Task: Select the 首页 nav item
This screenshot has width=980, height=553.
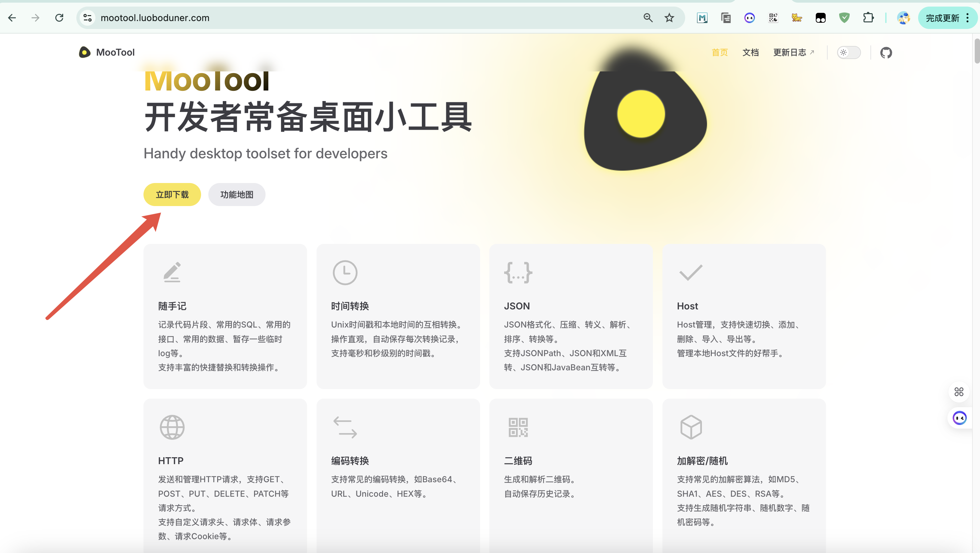Action: [x=719, y=53]
